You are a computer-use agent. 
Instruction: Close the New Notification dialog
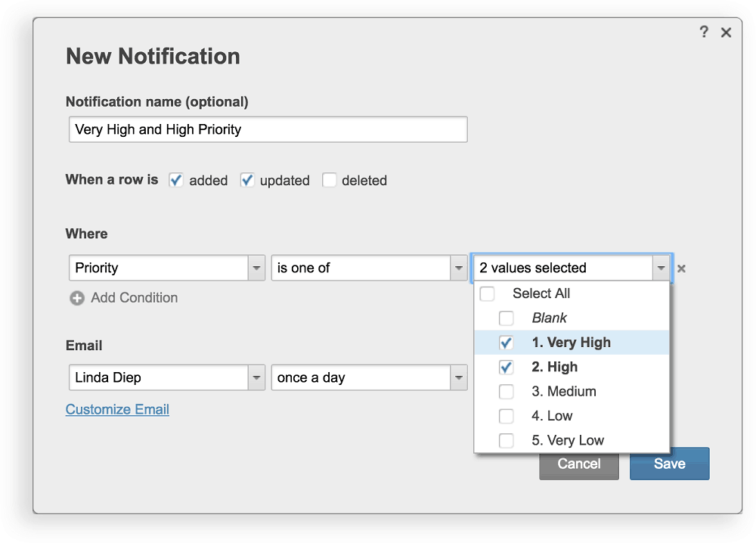point(727,33)
